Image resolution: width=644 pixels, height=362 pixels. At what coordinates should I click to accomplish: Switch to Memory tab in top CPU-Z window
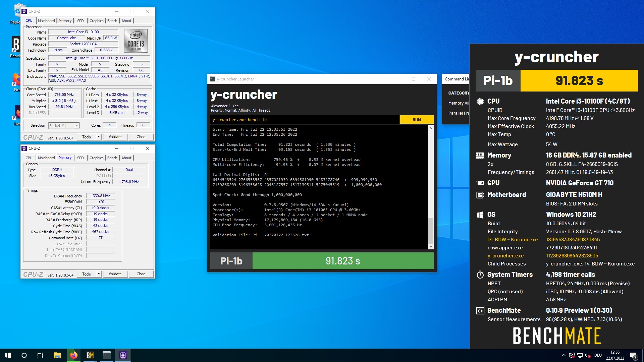pos(65,21)
